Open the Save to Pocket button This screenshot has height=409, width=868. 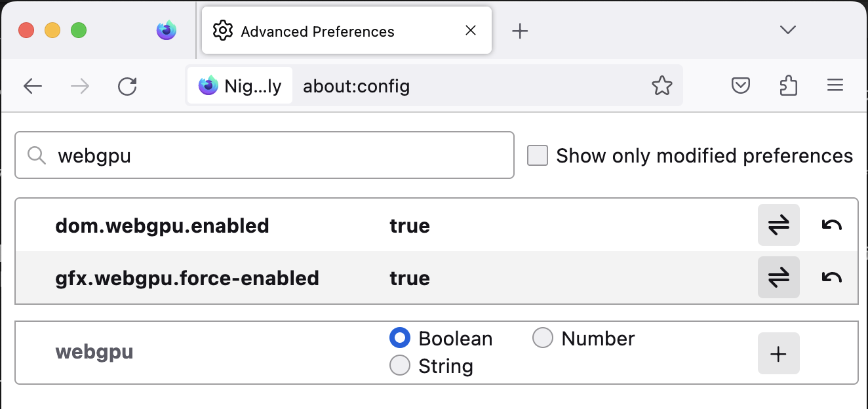(x=741, y=85)
